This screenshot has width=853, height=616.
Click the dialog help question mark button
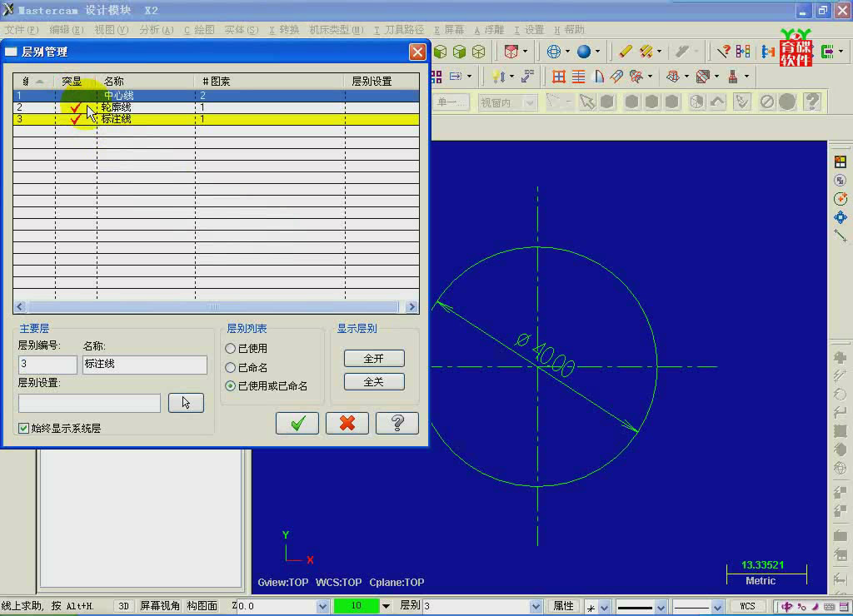pyautogui.click(x=397, y=424)
